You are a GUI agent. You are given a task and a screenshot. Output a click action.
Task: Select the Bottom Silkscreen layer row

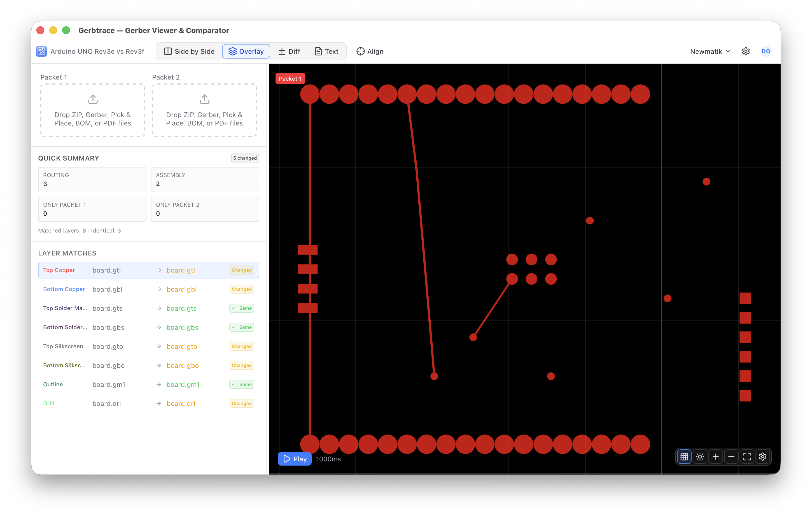[x=148, y=366]
